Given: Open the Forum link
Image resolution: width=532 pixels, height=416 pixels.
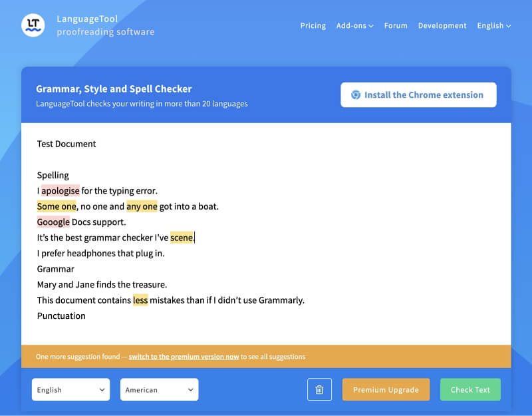Looking at the screenshot, I should pyautogui.click(x=396, y=26).
